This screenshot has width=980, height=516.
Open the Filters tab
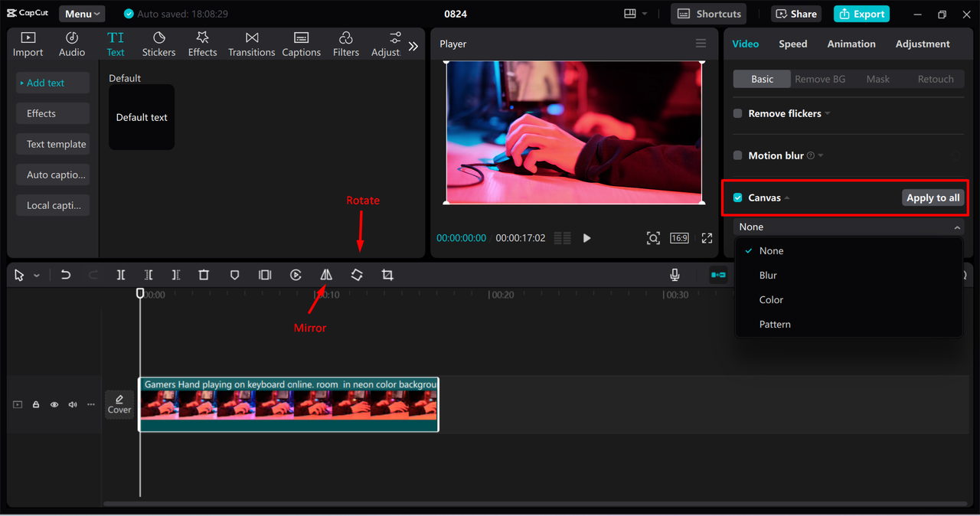pos(346,44)
